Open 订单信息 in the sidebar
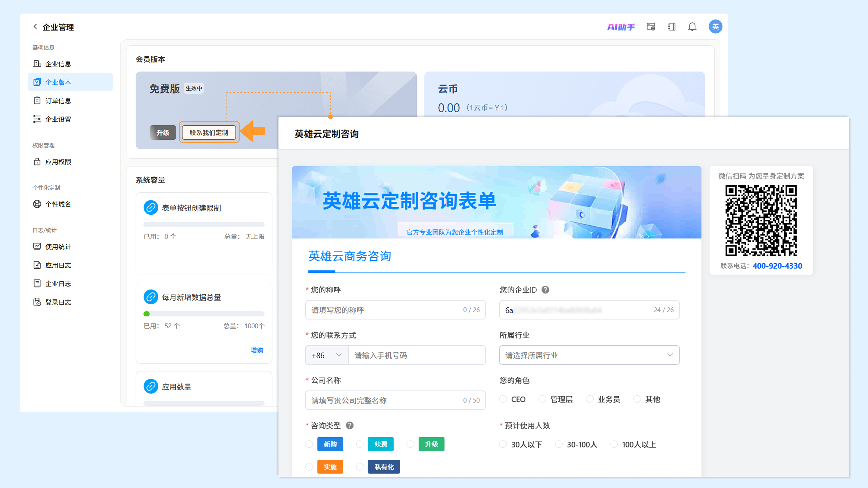 pyautogui.click(x=70, y=101)
